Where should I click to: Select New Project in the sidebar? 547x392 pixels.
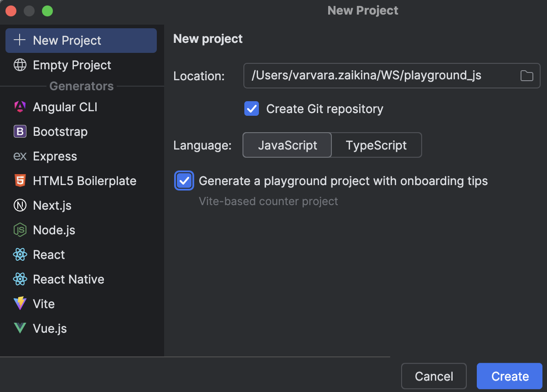tap(67, 40)
